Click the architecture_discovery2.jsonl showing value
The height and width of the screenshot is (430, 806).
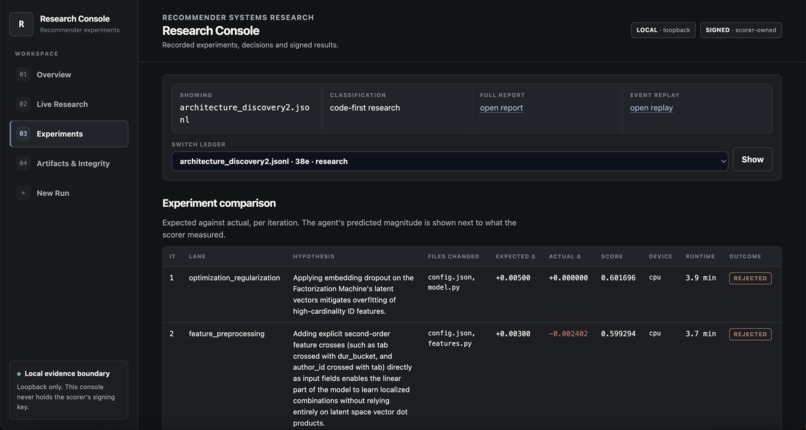pyautogui.click(x=245, y=114)
